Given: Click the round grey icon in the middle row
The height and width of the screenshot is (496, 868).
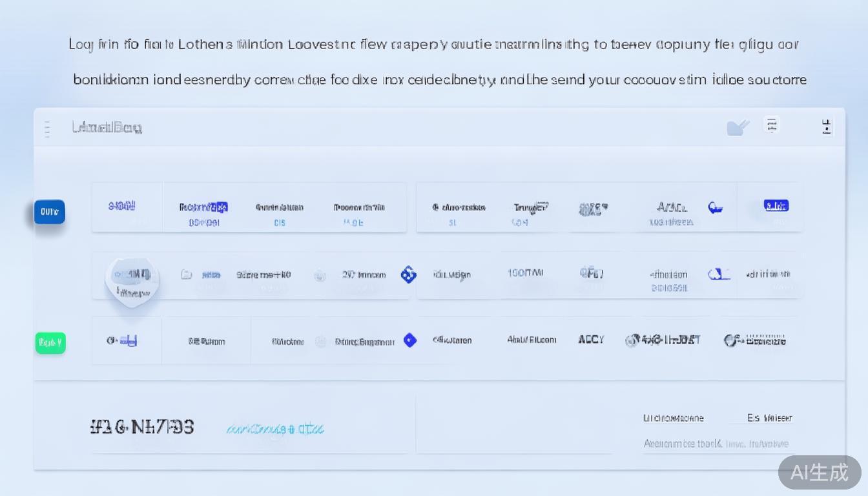Looking at the screenshot, I should pos(320,276).
